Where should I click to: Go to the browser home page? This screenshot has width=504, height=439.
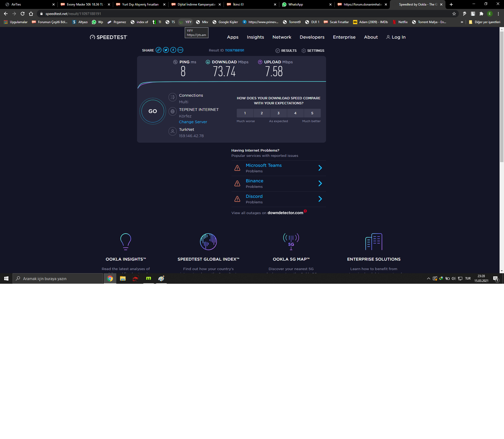(x=31, y=14)
